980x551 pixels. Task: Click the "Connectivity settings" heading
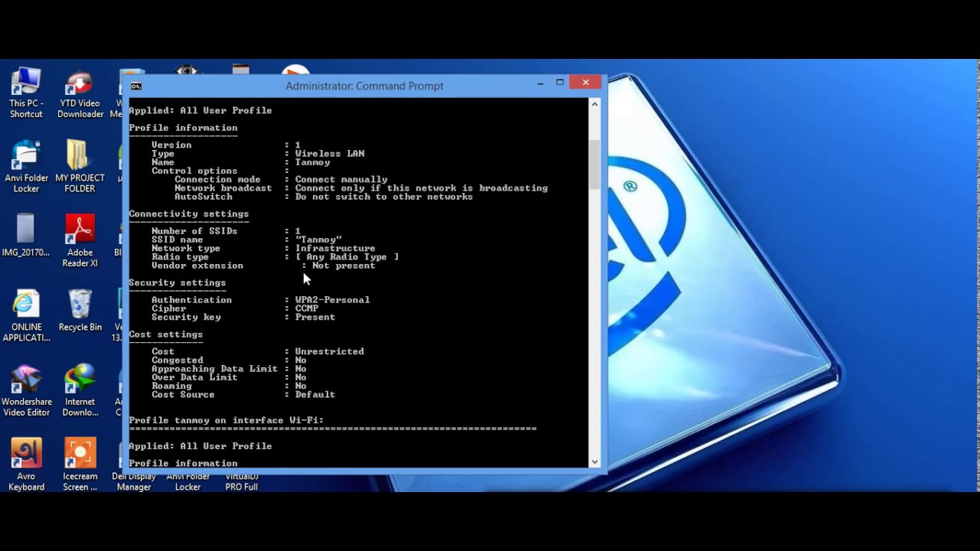tap(188, 214)
